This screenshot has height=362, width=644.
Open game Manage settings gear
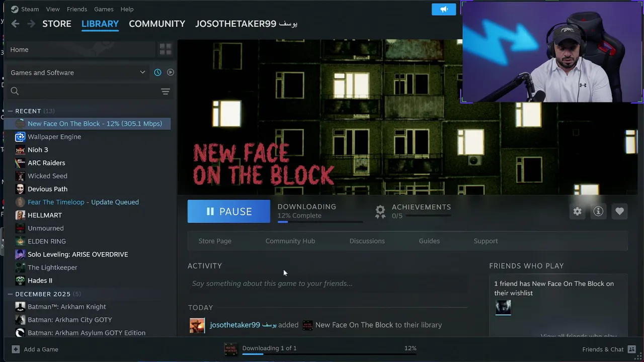(x=577, y=211)
